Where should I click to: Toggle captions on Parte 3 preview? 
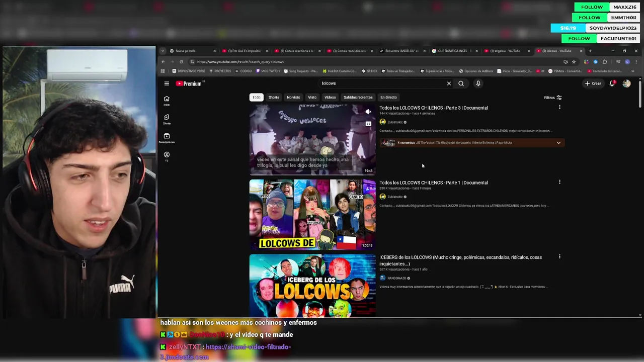(368, 124)
